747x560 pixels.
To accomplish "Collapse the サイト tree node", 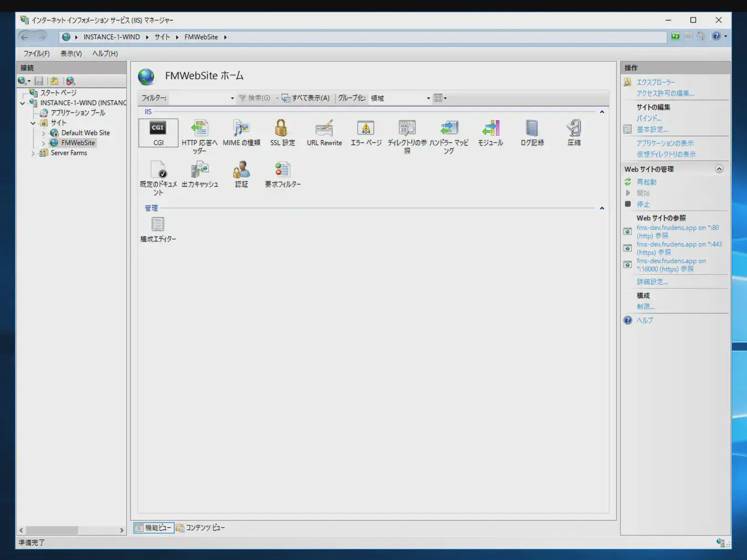I will 33,123.
